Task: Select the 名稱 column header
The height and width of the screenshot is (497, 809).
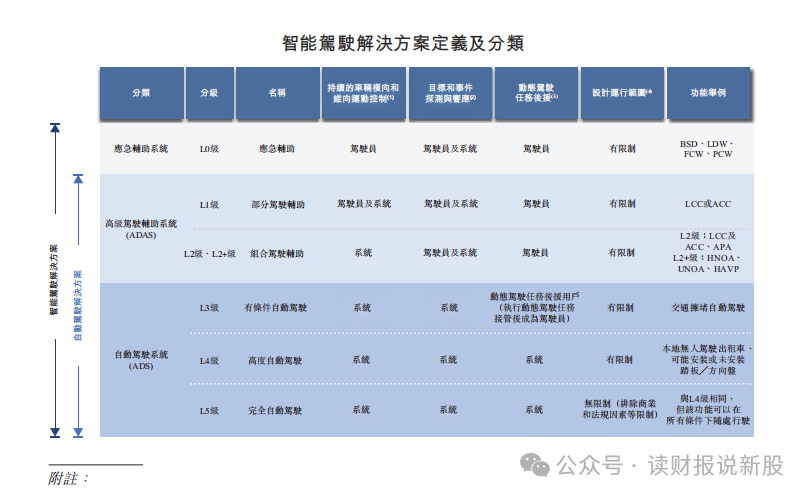Action: 278,93
